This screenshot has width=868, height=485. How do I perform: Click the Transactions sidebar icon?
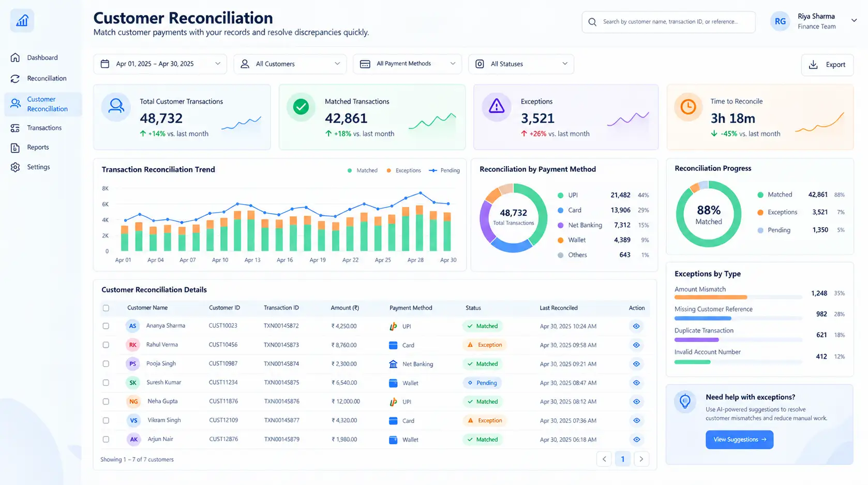[x=15, y=128]
